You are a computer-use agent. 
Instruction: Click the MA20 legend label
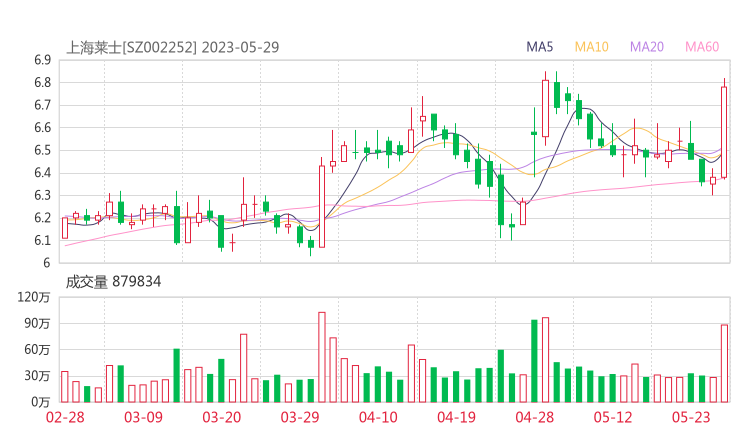pos(647,47)
